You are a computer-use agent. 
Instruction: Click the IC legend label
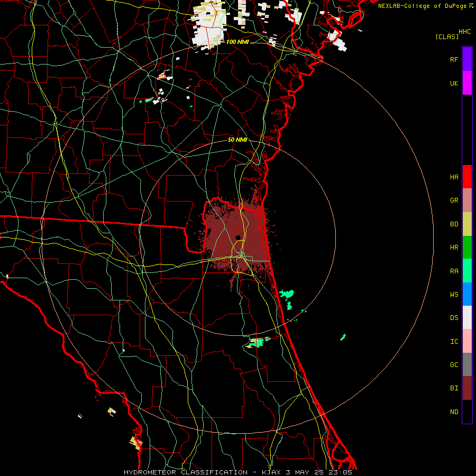point(454,342)
